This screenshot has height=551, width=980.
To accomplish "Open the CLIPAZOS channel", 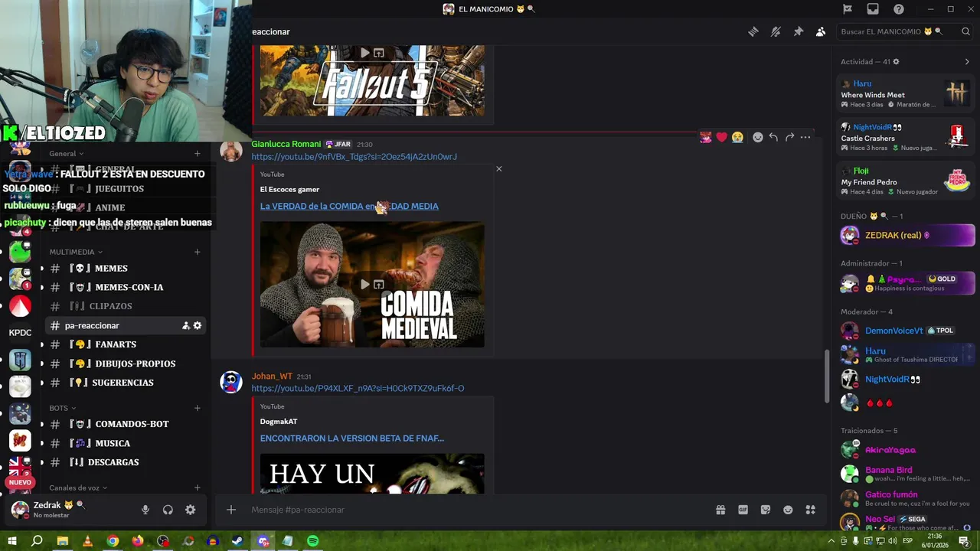I will (x=126, y=306).
